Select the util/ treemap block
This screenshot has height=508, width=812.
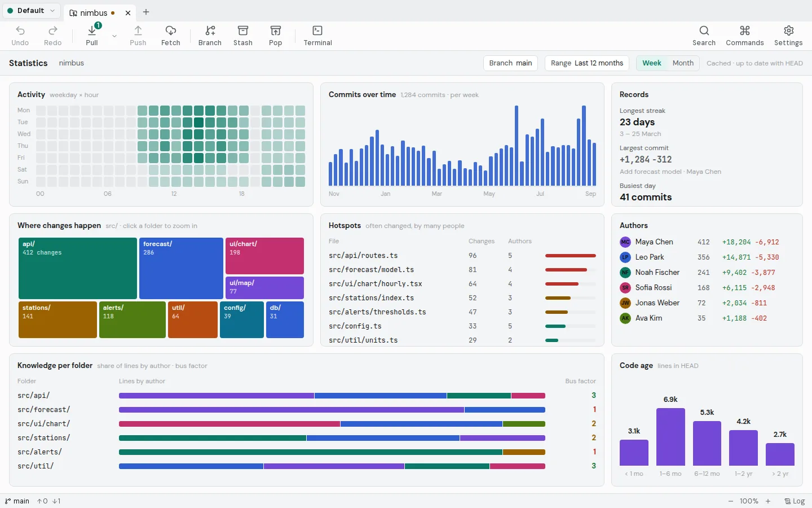click(193, 319)
